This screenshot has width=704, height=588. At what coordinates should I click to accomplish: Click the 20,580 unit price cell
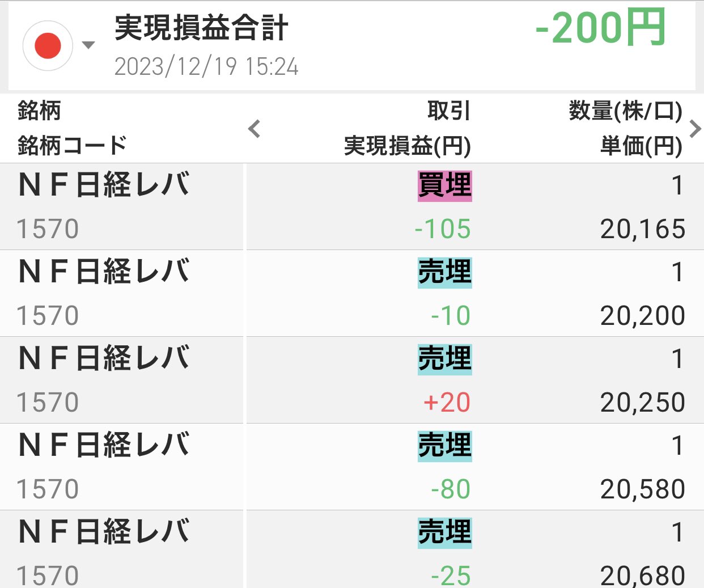click(x=643, y=489)
